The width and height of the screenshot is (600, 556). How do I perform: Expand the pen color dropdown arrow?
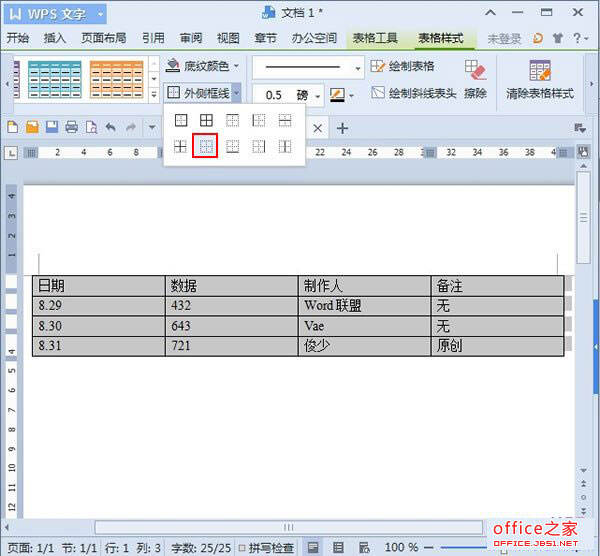[351, 95]
